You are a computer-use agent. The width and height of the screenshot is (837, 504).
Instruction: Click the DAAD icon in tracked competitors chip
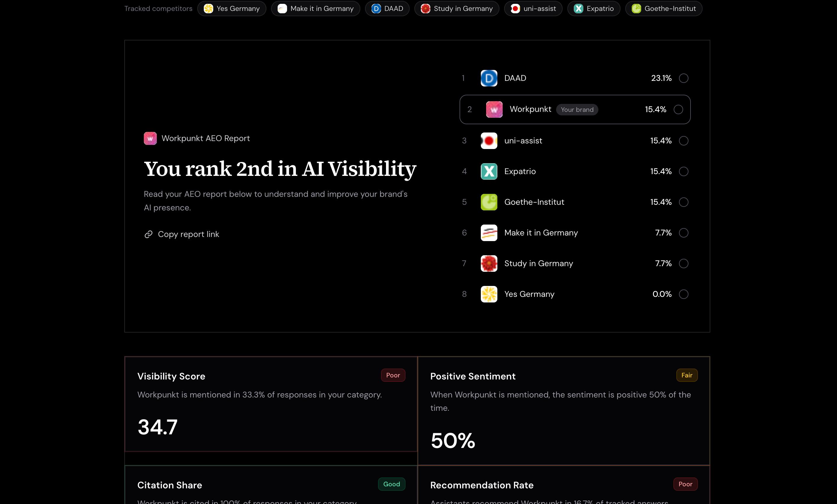pyautogui.click(x=376, y=9)
